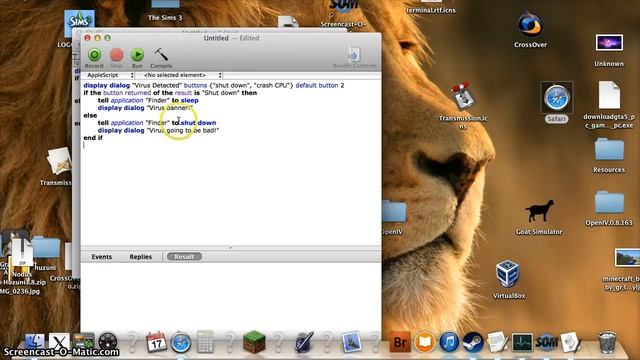This screenshot has height=360, width=640.
Task: Select The Sims 3 desktop icon
Action: [x=165, y=5]
